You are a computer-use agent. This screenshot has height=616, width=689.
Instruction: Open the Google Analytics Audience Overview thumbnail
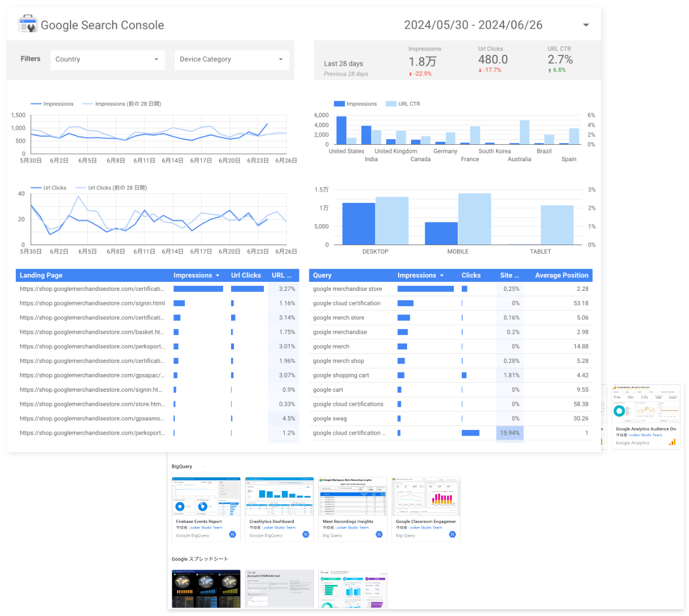(x=646, y=404)
